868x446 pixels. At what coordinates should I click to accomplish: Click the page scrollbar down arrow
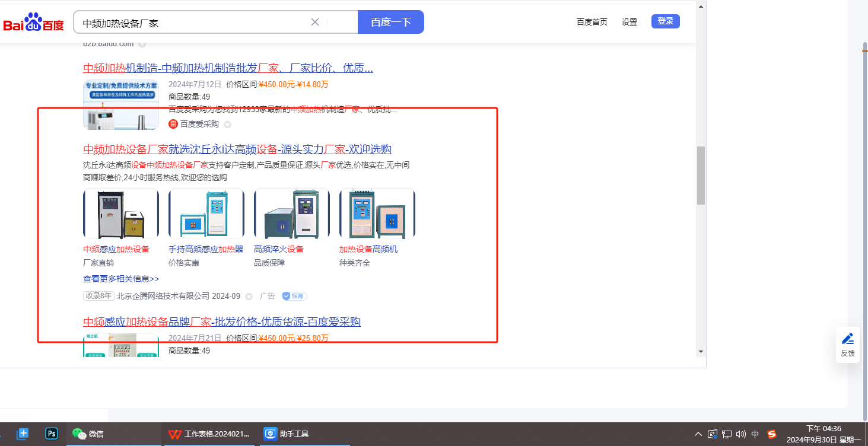[x=701, y=352]
